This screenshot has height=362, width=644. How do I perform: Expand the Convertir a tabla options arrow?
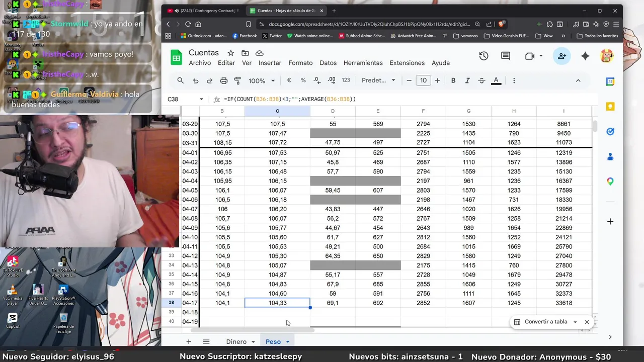tap(575, 322)
